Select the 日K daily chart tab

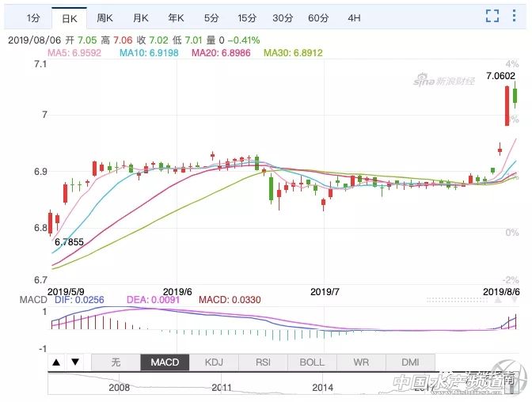tap(66, 17)
